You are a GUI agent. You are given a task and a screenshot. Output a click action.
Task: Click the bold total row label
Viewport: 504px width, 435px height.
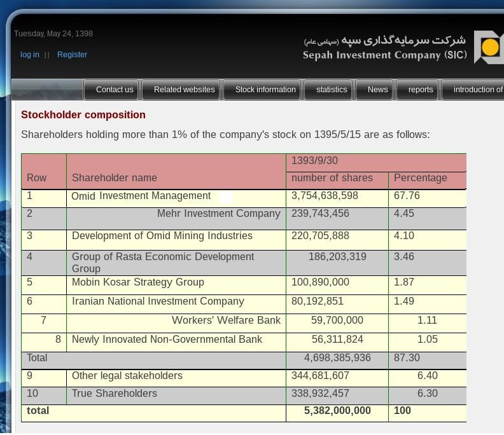[38, 410]
